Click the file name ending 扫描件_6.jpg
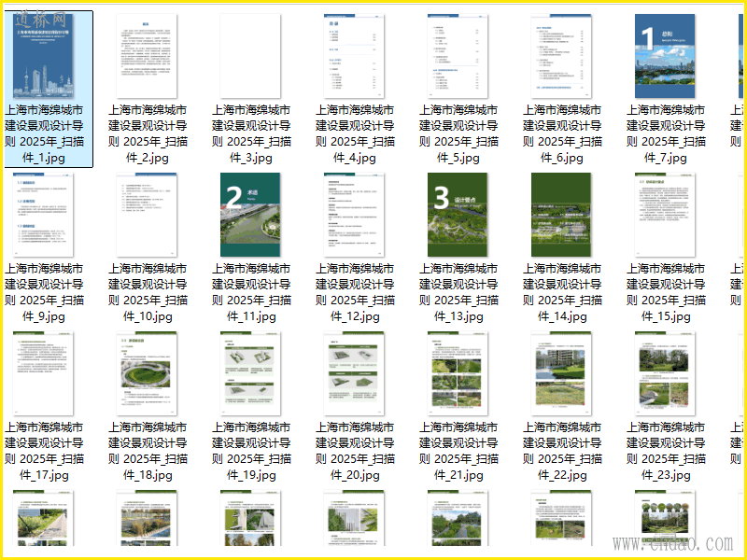747x560 pixels. [562, 133]
